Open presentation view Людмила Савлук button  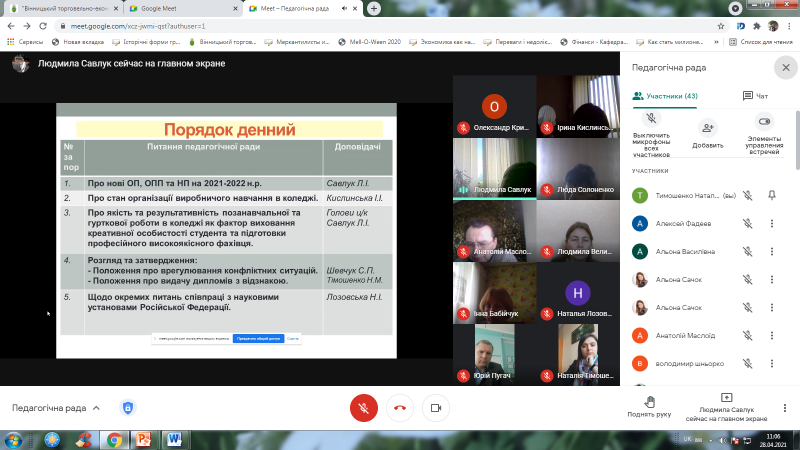[726, 408]
